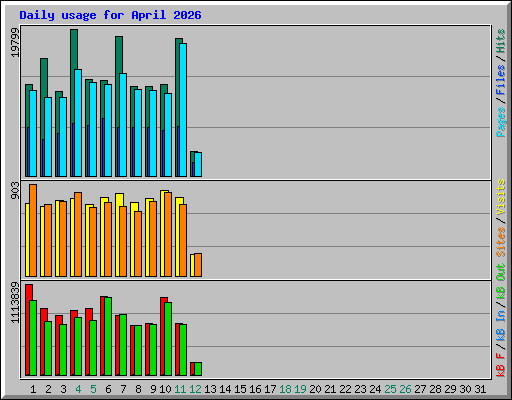Select day 29 on the x-axis
Screen dimensions: 512x400
coord(450,389)
